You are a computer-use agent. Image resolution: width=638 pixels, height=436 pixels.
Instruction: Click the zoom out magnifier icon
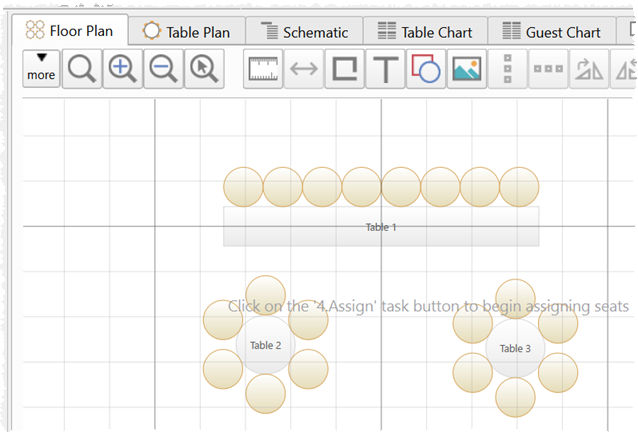click(163, 69)
